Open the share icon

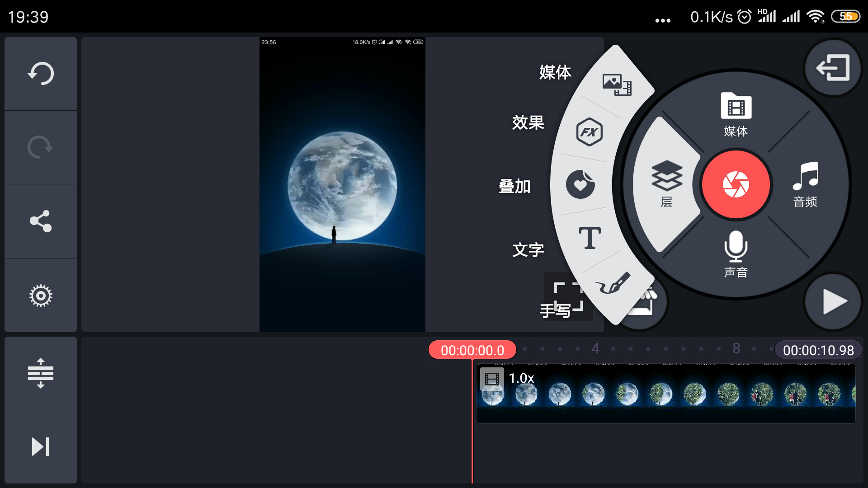tap(41, 221)
